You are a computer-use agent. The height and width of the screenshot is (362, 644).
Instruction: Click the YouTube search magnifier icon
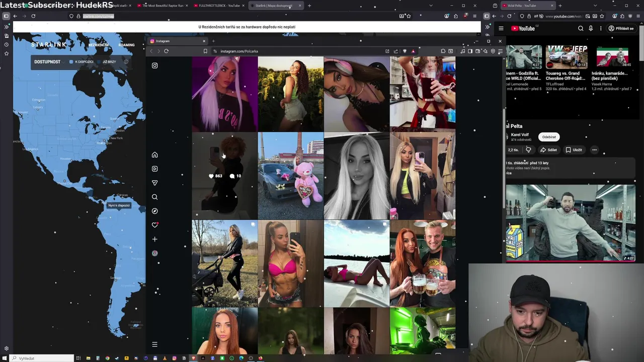point(581,29)
